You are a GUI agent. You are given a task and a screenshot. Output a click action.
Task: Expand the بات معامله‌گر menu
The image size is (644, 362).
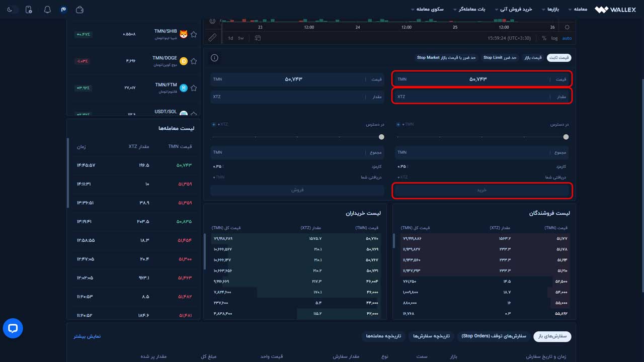tap(469, 10)
